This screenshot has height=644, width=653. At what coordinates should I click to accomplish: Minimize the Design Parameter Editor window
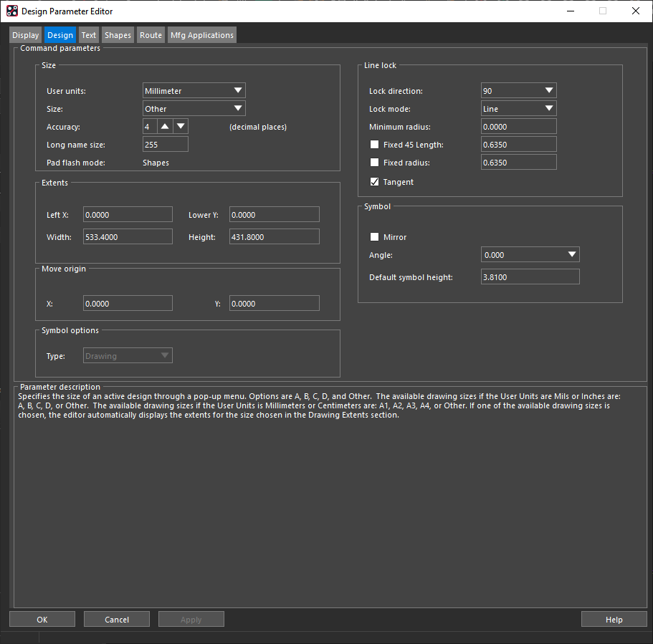click(x=571, y=11)
